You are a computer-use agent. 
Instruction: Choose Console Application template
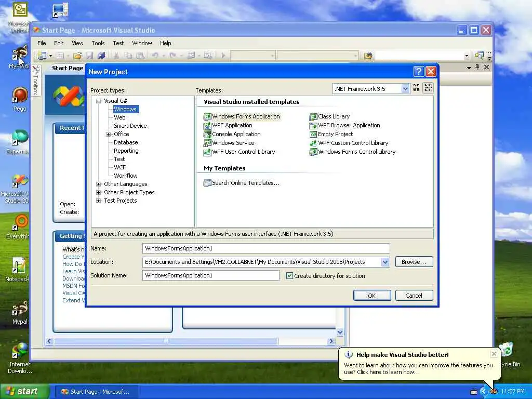232,134
